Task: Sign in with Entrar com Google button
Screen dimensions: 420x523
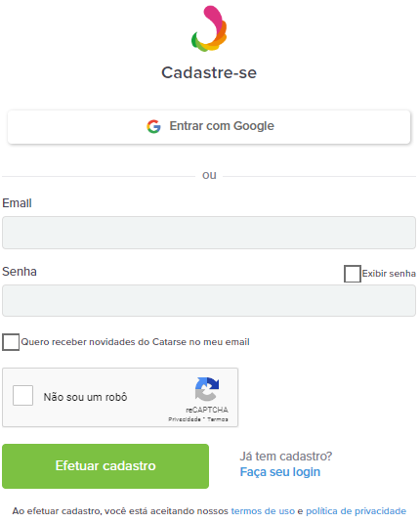Action: point(209,127)
